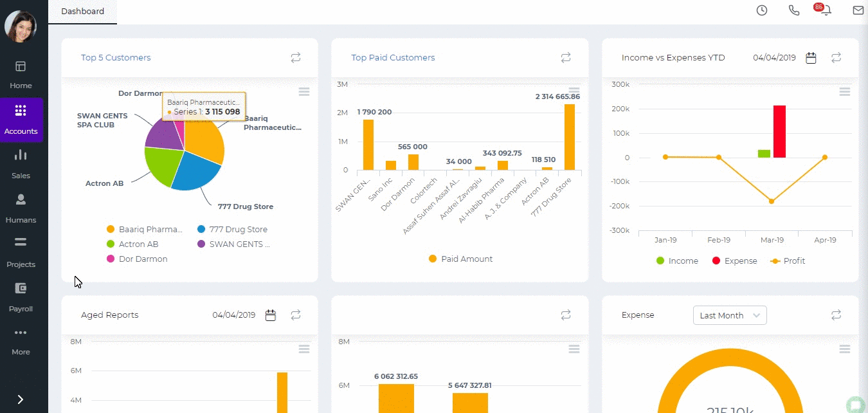Click Aged Reports date 04/04/2019 field
The width and height of the screenshot is (868, 413).
coord(234,315)
